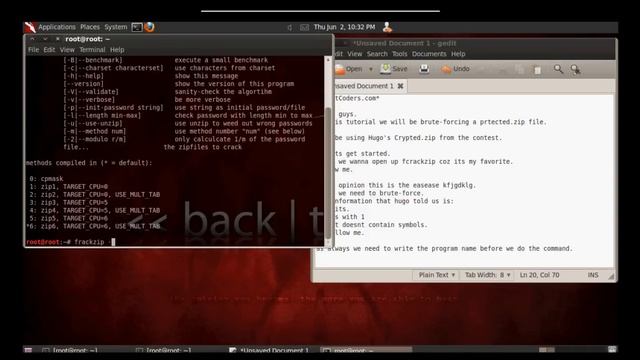
Task: Click the trash icon in bottom panel
Action: click(611, 350)
